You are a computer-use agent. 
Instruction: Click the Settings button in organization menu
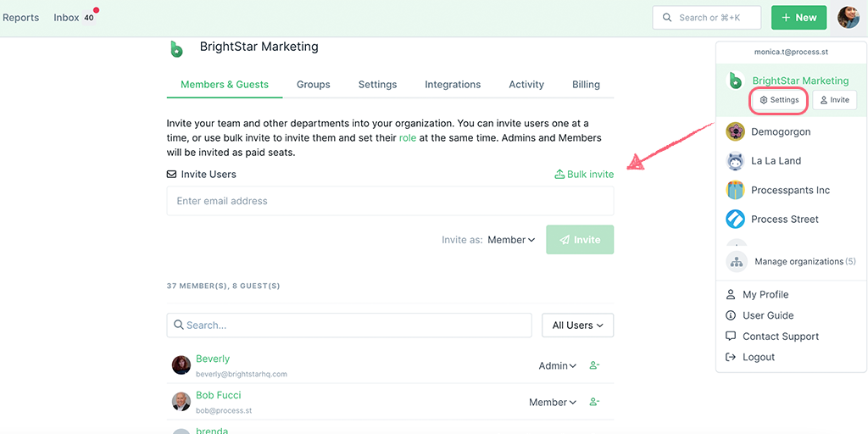779,100
